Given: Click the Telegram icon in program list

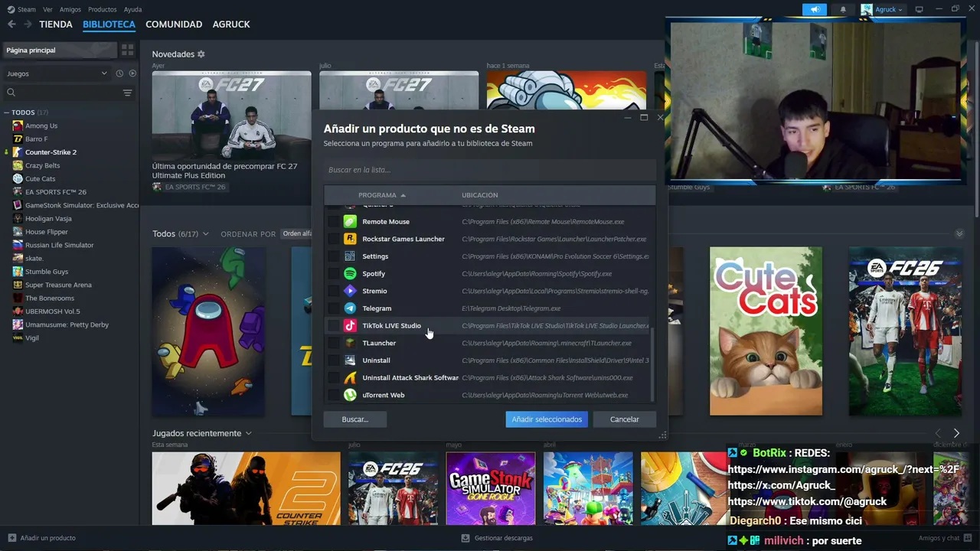Looking at the screenshot, I should click(x=350, y=308).
